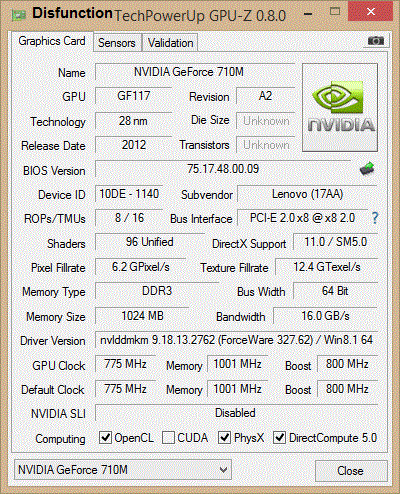Click the camera screenshot icon
The height and width of the screenshot is (494, 400).
click(376, 41)
